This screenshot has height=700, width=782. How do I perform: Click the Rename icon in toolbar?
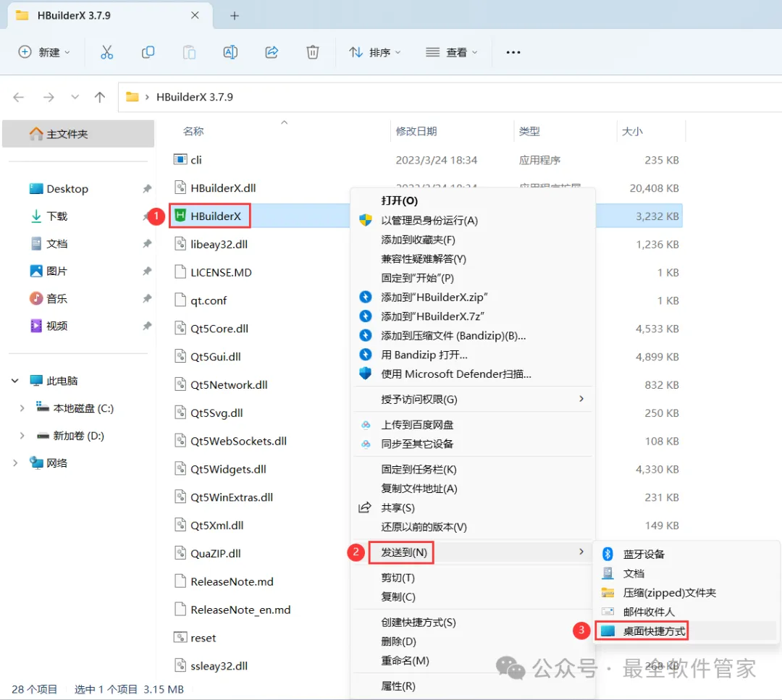[x=230, y=52]
